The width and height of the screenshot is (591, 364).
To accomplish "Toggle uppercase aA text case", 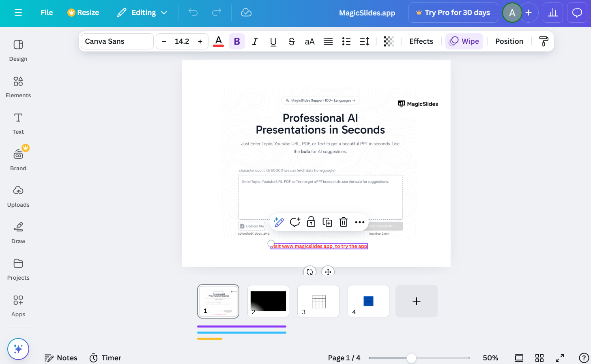I will tap(310, 41).
